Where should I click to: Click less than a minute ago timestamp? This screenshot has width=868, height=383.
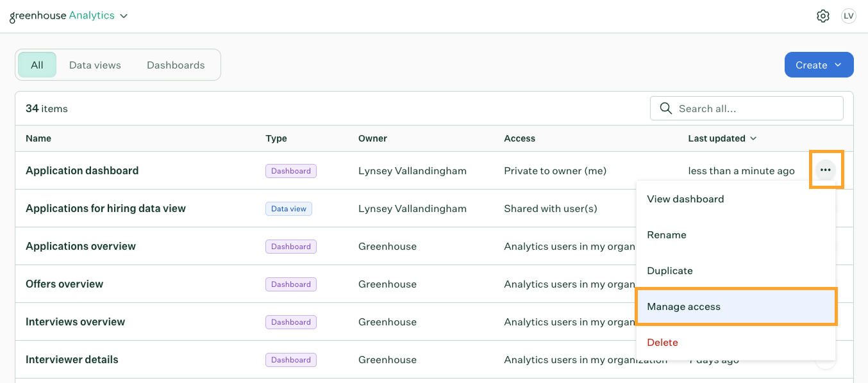[741, 170]
